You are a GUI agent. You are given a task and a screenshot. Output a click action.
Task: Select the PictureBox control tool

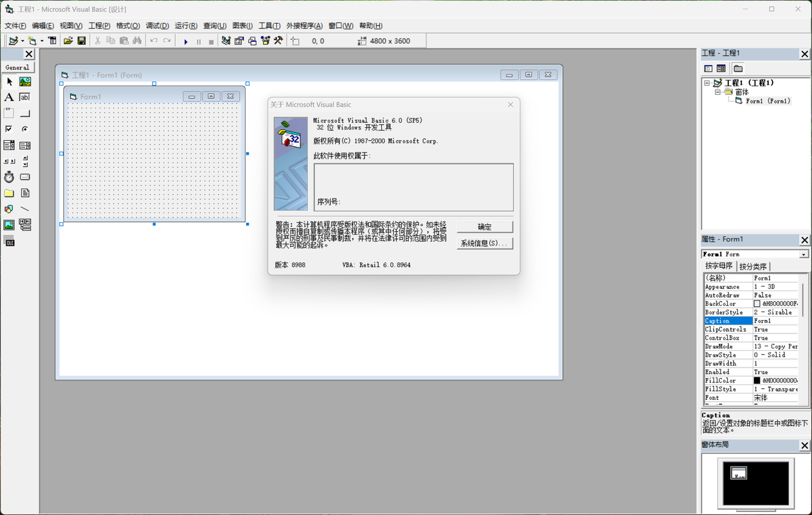25,82
